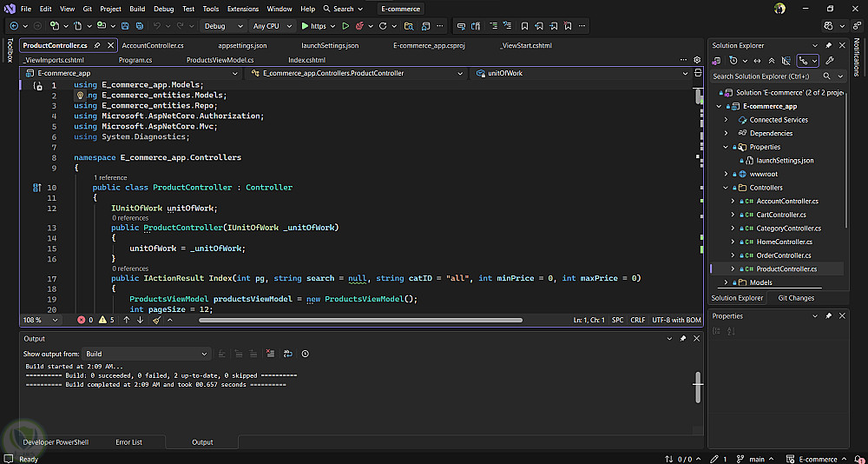The height and width of the screenshot is (464, 868).
Task: Expand the Models folder in Solution Explorer
Action: [x=727, y=282]
